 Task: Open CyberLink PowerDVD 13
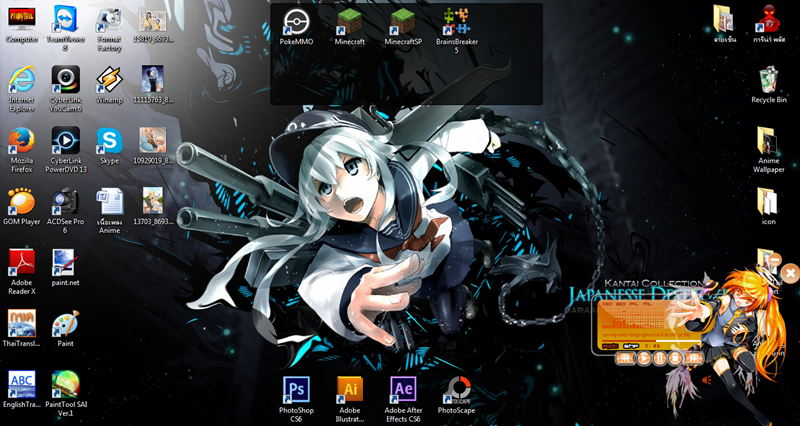66,150
